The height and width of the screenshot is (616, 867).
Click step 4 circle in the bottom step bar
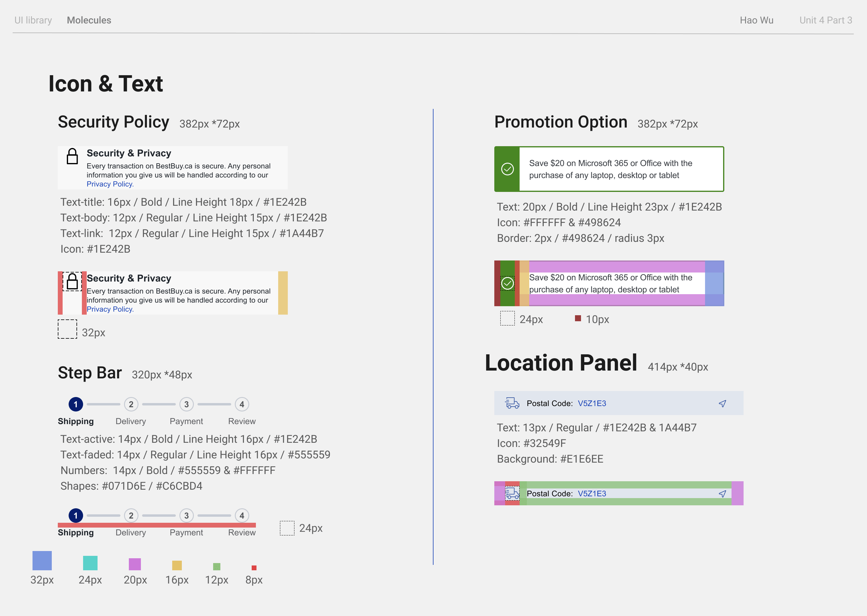pyautogui.click(x=242, y=516)
